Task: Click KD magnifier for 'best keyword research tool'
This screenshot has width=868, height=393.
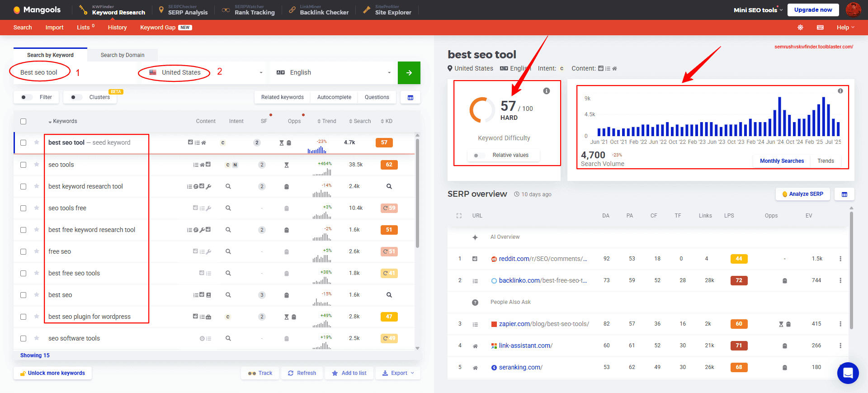Action: pos(389,186)
